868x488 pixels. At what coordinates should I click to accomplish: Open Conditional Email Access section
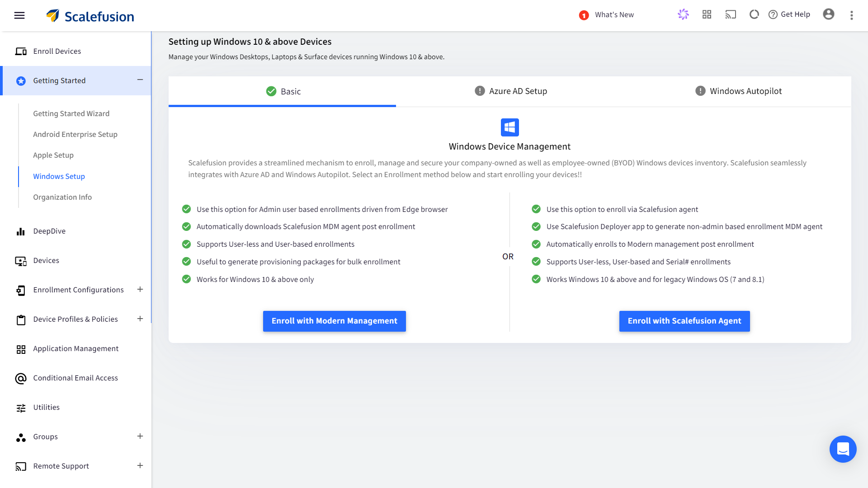pos(75,378)
